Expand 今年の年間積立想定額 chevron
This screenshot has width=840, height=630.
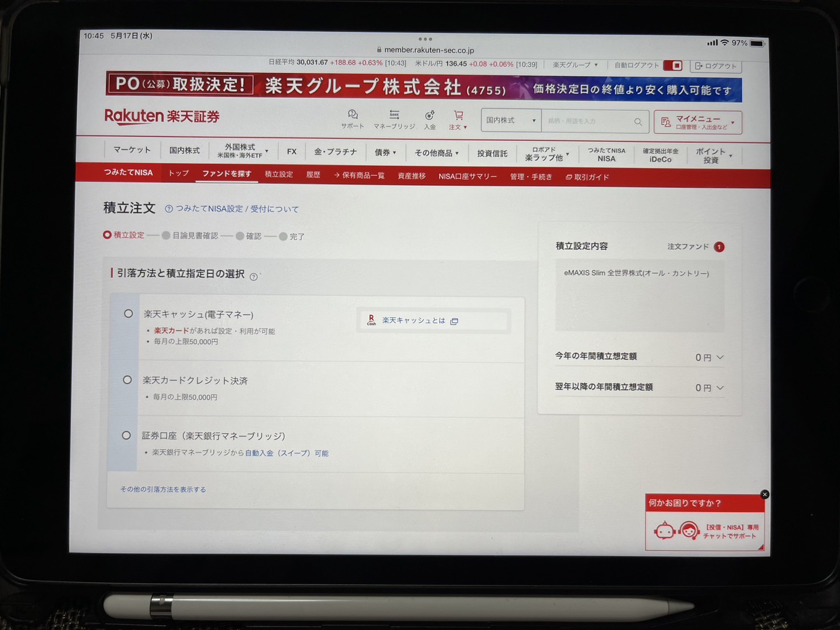point(720,357)
